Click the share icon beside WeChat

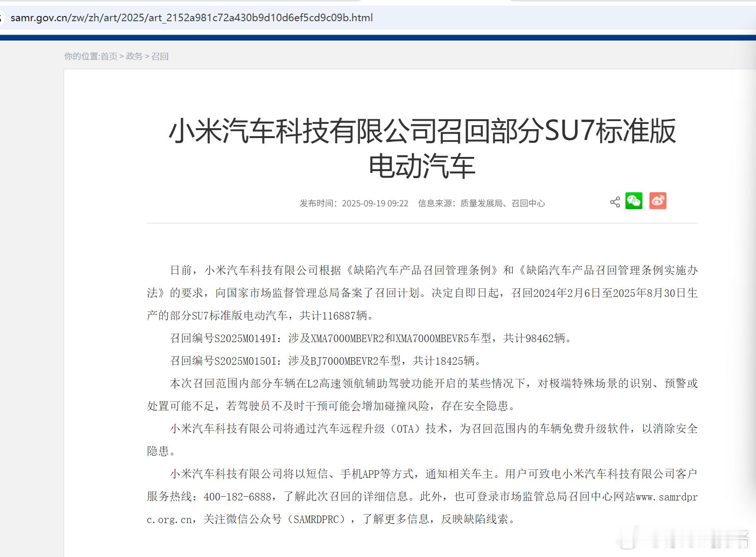(x=615, y=202)
